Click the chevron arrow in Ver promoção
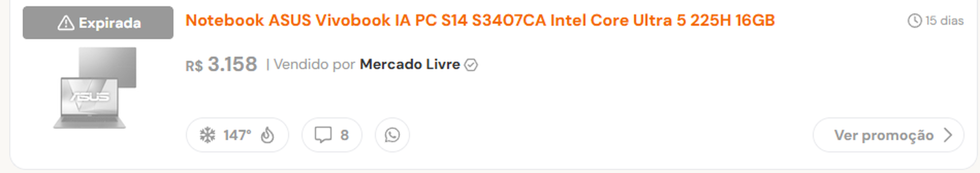Viewport: 980px width, 173px height. click(948, 135)
